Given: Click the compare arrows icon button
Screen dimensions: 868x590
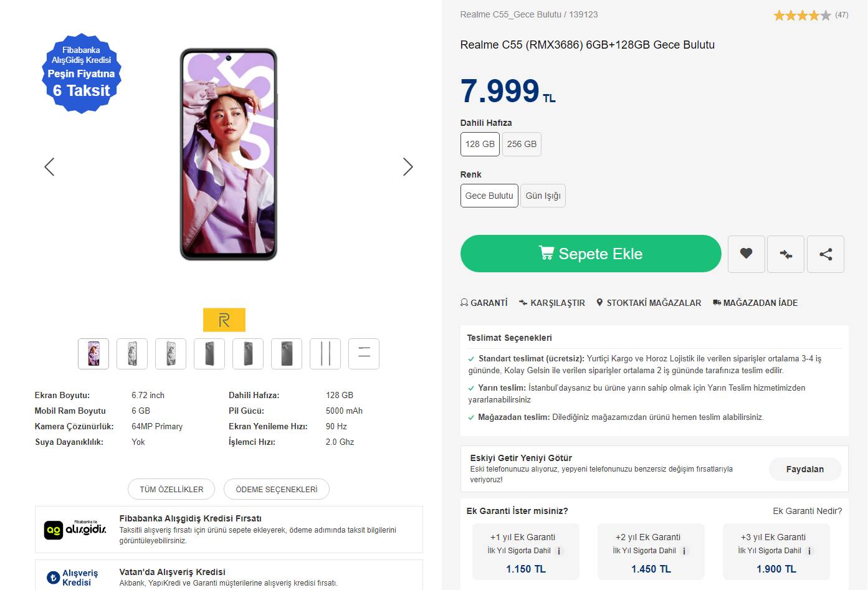Looking at the screenshot, I should pos(786,254).
